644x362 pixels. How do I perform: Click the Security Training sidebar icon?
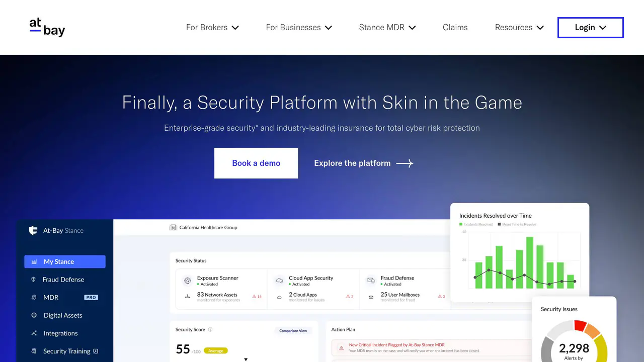click(34, 351)
